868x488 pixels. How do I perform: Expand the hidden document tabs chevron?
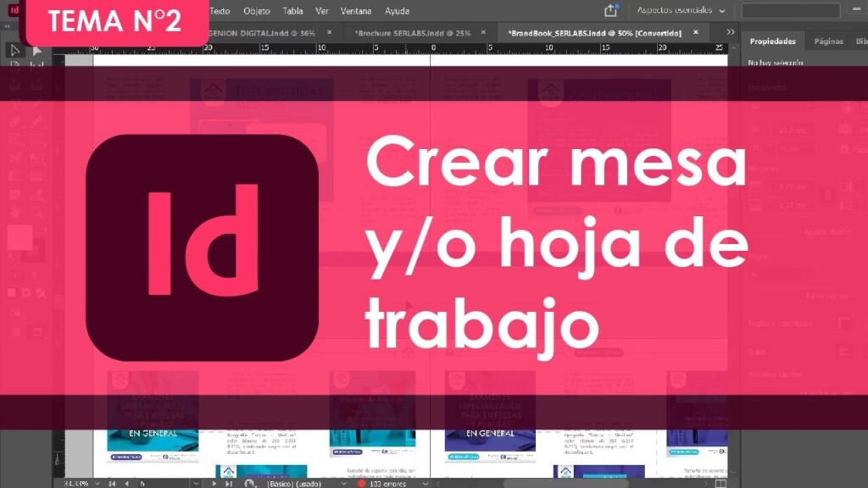(x=731, y=32)
